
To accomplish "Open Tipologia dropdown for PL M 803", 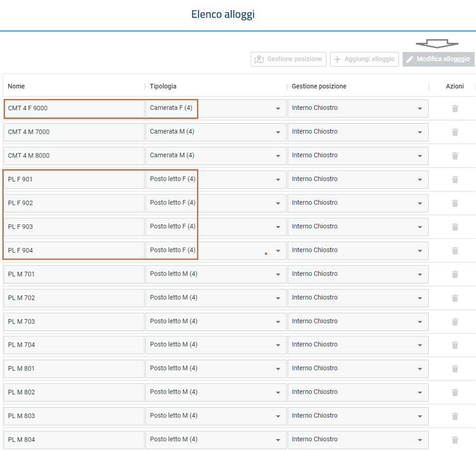I will coord(216,416).
